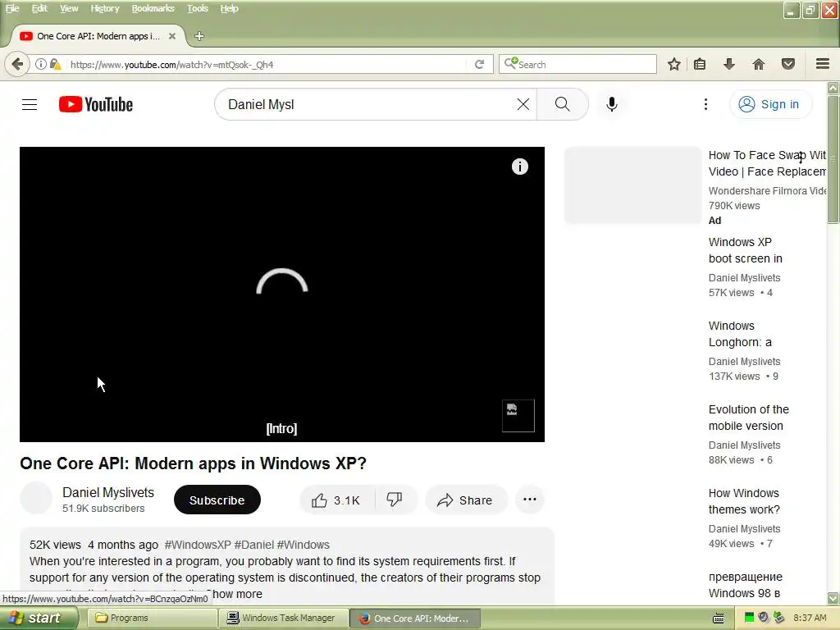This screenshot has width=840, height=630.
Task: Search with your voice microphone icon
Action: coord(612,104)
